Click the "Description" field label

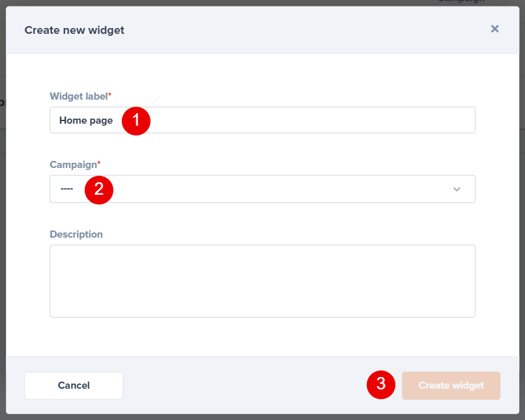(76, 234)
